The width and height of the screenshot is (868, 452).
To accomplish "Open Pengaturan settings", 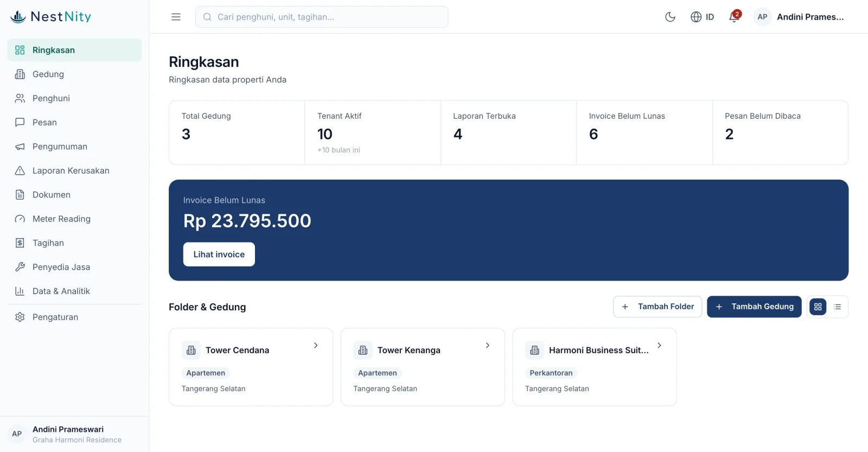I will [x=74, y=317].
